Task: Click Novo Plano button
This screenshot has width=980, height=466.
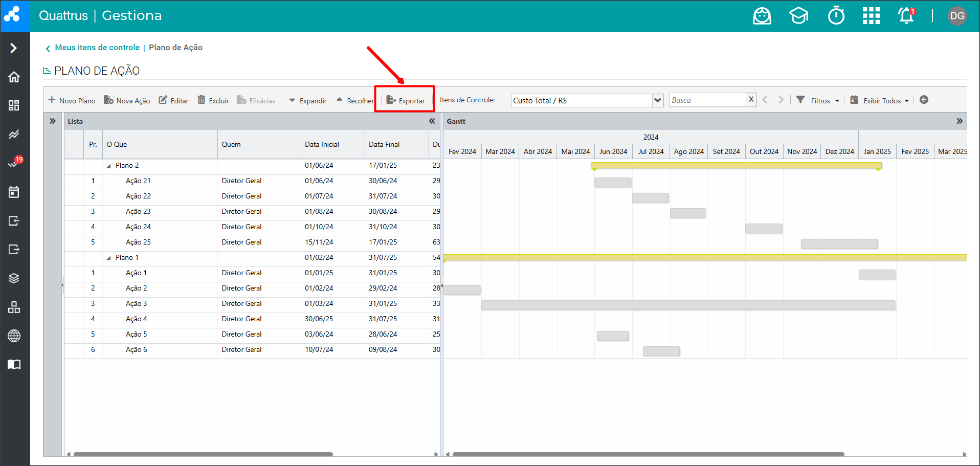Action: point(72,100)
